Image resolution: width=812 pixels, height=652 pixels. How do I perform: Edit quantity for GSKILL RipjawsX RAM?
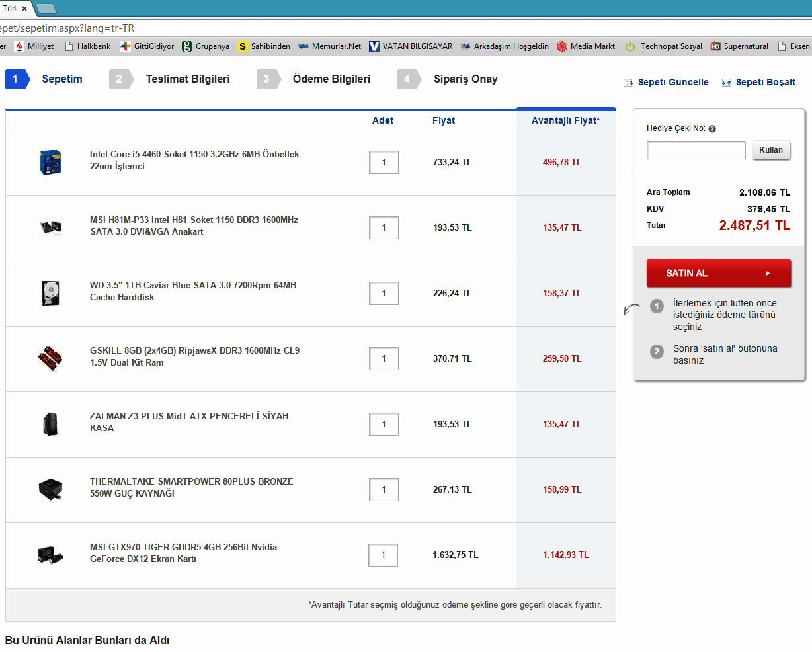point(384,358)
